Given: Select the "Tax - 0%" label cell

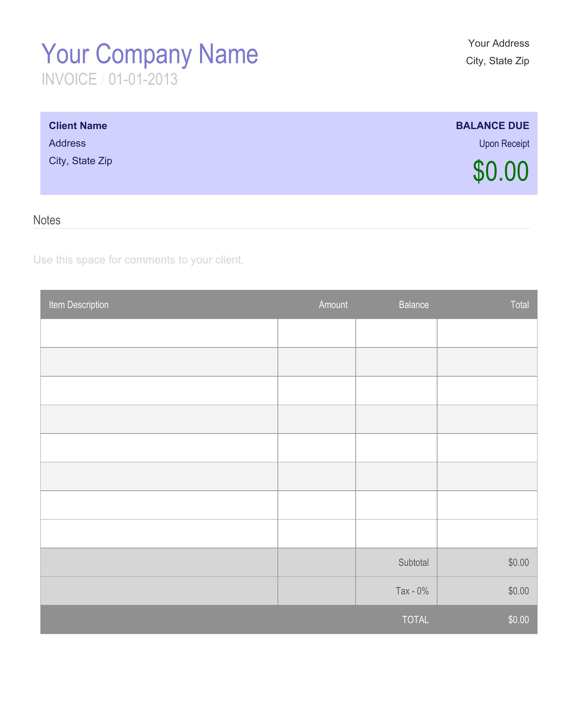Looking at the screenshot, I should [x=412, y=591].
